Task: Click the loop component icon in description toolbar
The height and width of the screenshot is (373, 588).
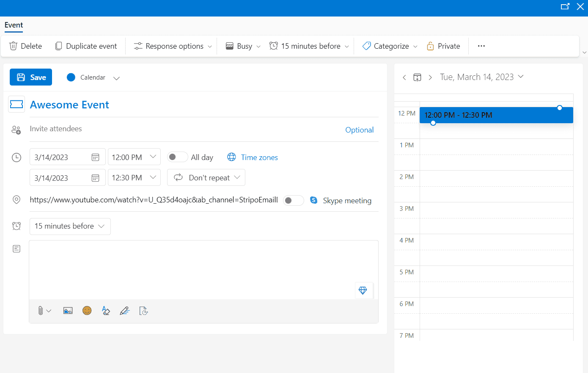Action: click(x=143, y=310)
